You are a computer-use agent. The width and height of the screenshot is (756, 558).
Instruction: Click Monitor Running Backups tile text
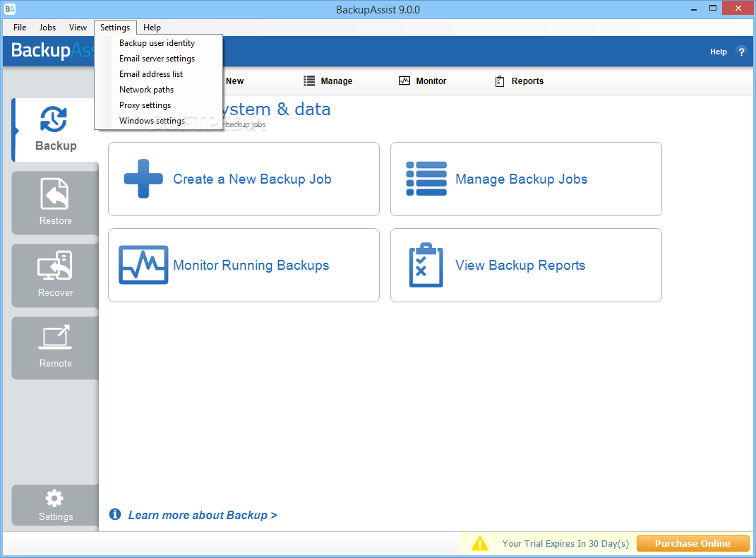point(251,266)
